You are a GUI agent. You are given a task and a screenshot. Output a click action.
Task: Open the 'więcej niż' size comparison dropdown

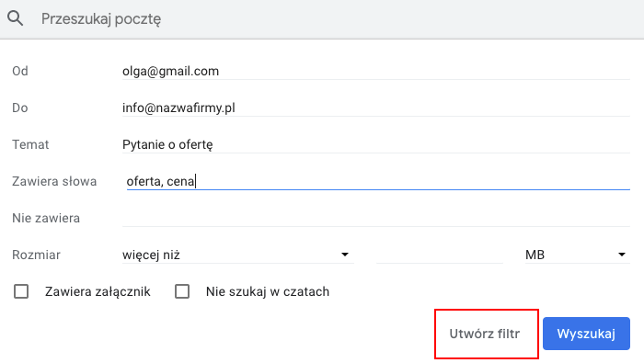pos(237,255)
